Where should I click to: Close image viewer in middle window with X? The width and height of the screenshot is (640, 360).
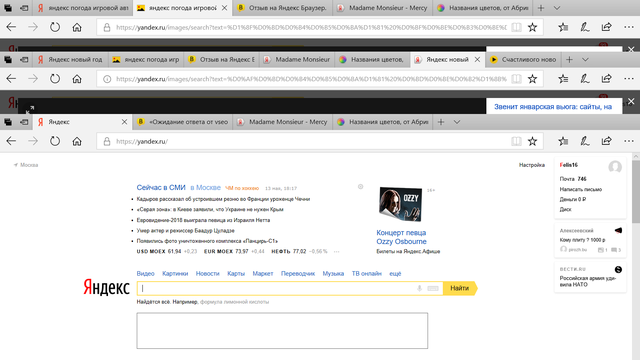[631, 101]
